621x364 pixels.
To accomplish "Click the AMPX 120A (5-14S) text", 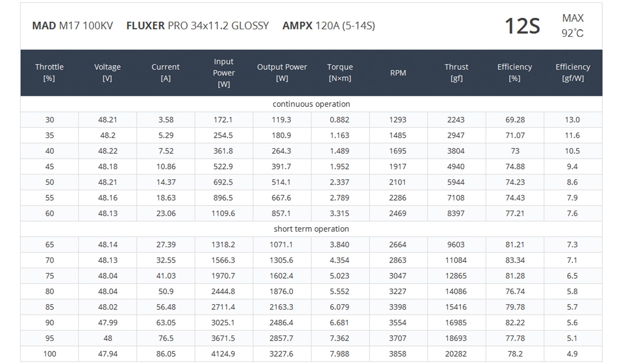I will pos(328,26).
